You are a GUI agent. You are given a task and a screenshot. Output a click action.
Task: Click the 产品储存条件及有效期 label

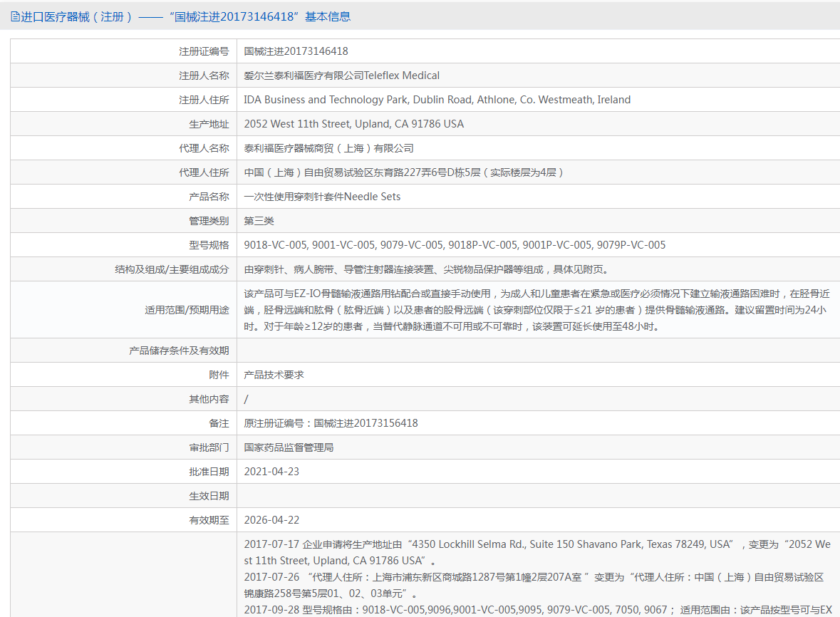pos(179,351)
